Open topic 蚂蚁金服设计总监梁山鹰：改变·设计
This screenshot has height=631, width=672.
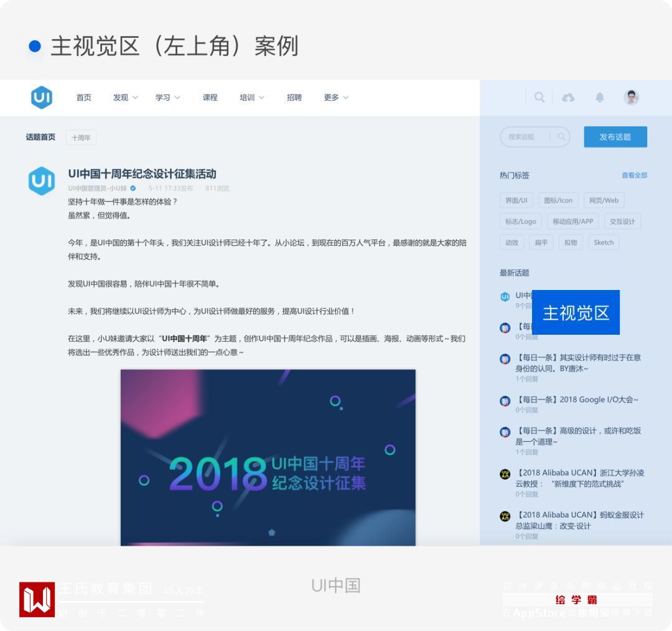click(x=580, y=520)
